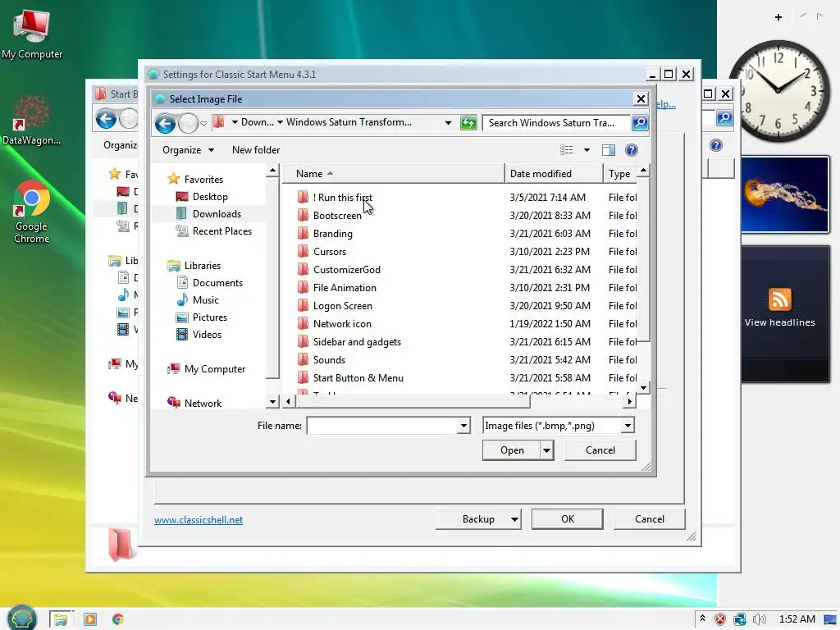The image size is (840, 630).
Task: Click the jellyfish slideshow gadget thumbnail
Action: point(785,194)
